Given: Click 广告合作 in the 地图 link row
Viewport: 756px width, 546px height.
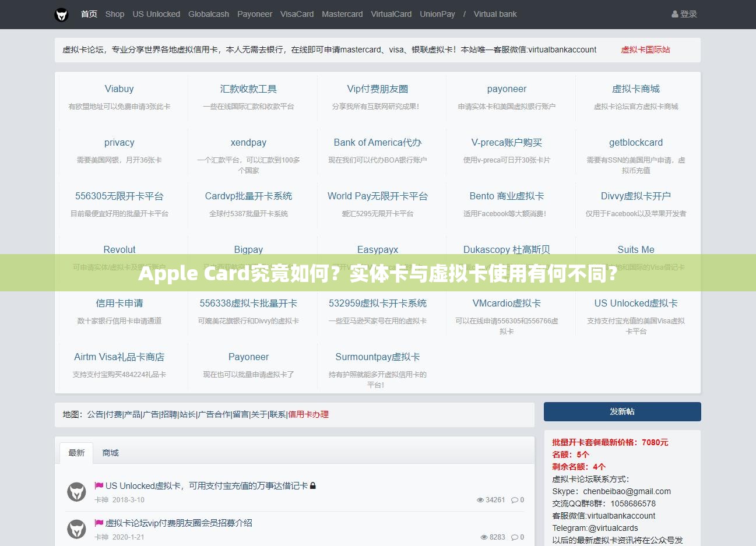Looking at the screenshot, I should click(214, 414).
